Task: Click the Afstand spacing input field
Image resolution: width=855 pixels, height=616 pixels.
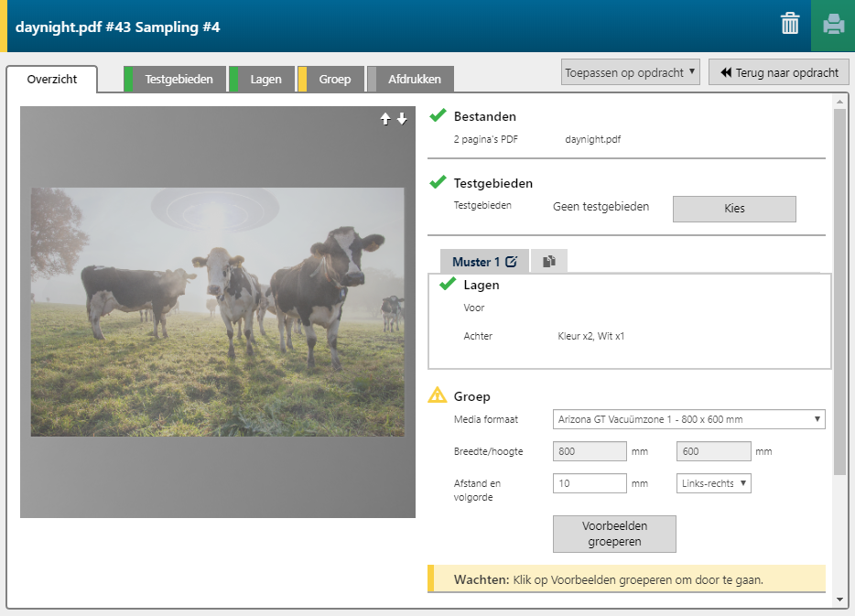Action: click(590, 483)
